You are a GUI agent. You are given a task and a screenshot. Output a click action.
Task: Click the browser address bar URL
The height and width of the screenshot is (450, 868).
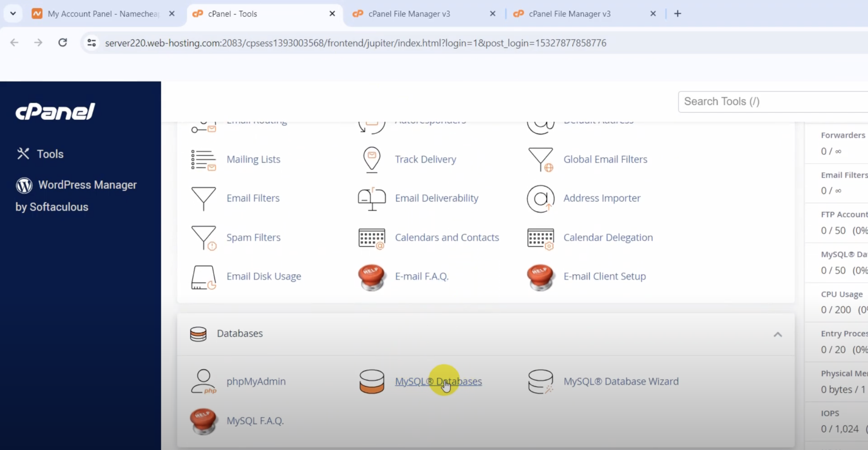click(x=356, y=43)
